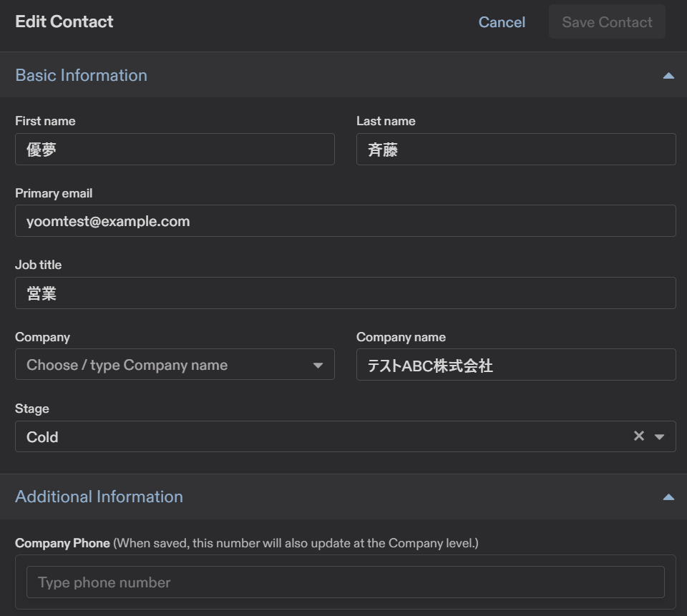The width and height of the screenshot is (687, 616).
Task: Click the Cold value in Stage selector
Action: (x=43, y=437)
